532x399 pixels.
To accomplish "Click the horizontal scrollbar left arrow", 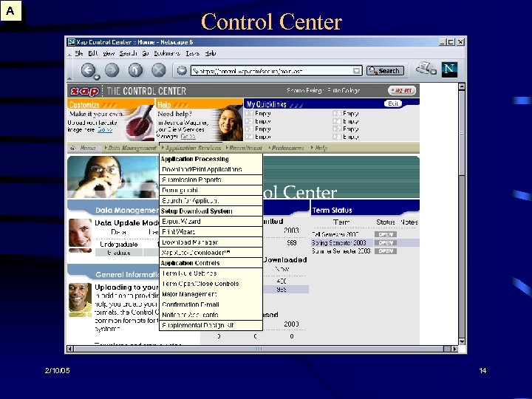I will (70, 349).
